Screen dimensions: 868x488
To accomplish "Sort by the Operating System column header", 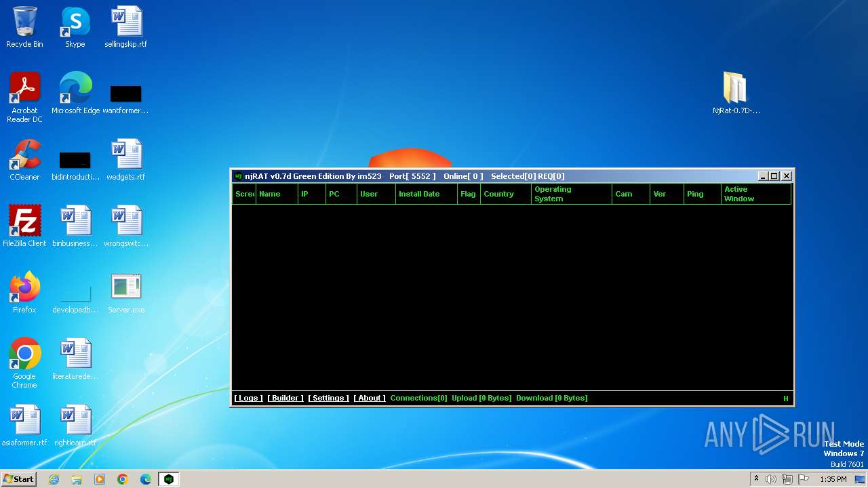I will [572, 194].
